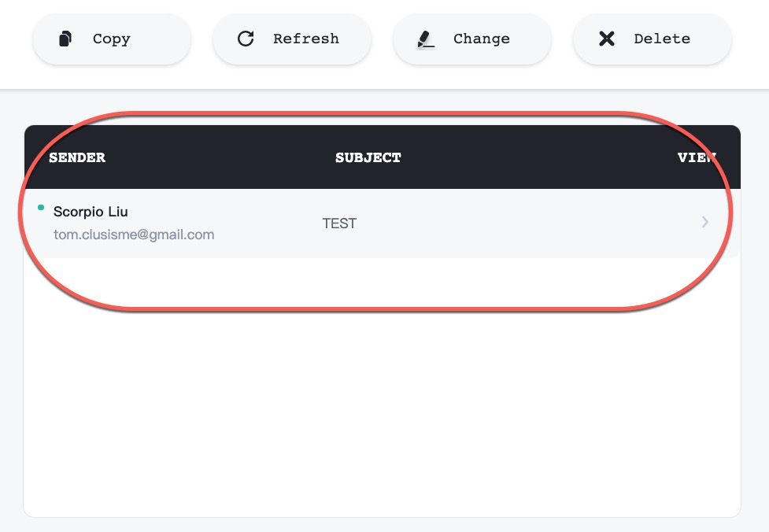Select the SUBJECT column header
This screenshot has width=769, height=532.
368,157
